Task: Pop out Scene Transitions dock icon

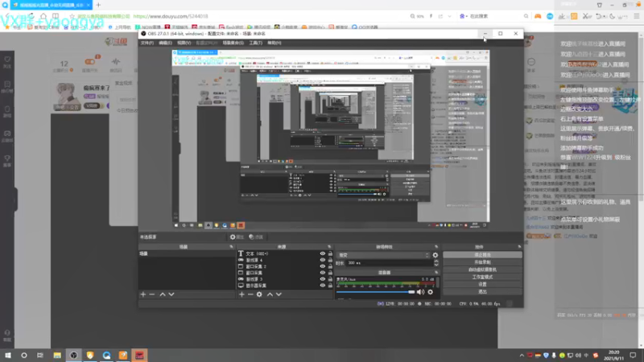Action: coord(436,247)
